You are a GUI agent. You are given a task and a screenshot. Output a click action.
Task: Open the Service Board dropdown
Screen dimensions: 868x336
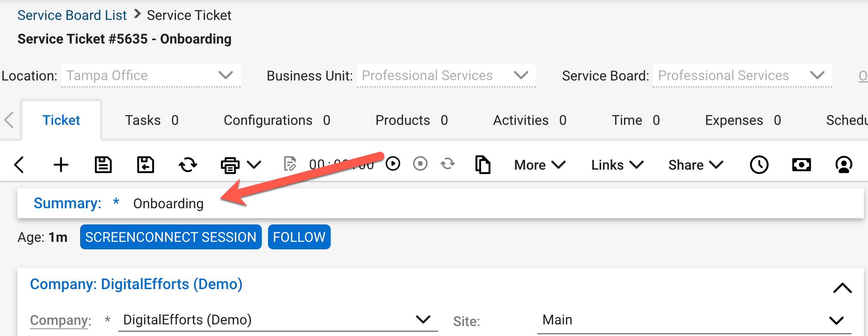[743, 75]
